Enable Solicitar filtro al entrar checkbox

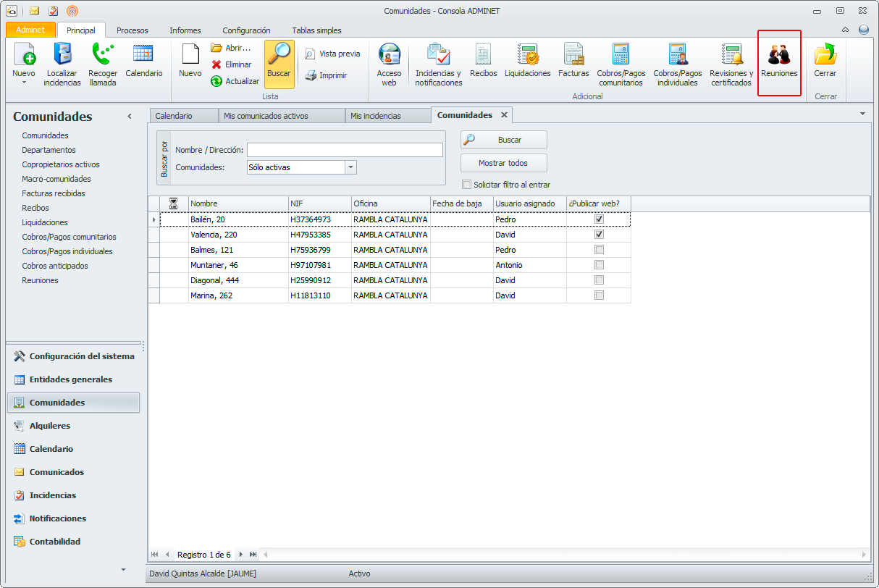(x=466, y=185)
